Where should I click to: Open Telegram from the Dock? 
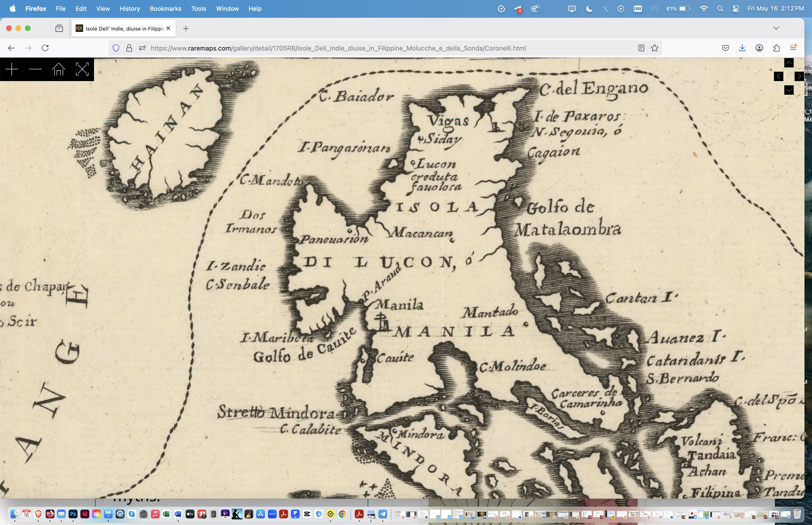[x=383, y=514]
